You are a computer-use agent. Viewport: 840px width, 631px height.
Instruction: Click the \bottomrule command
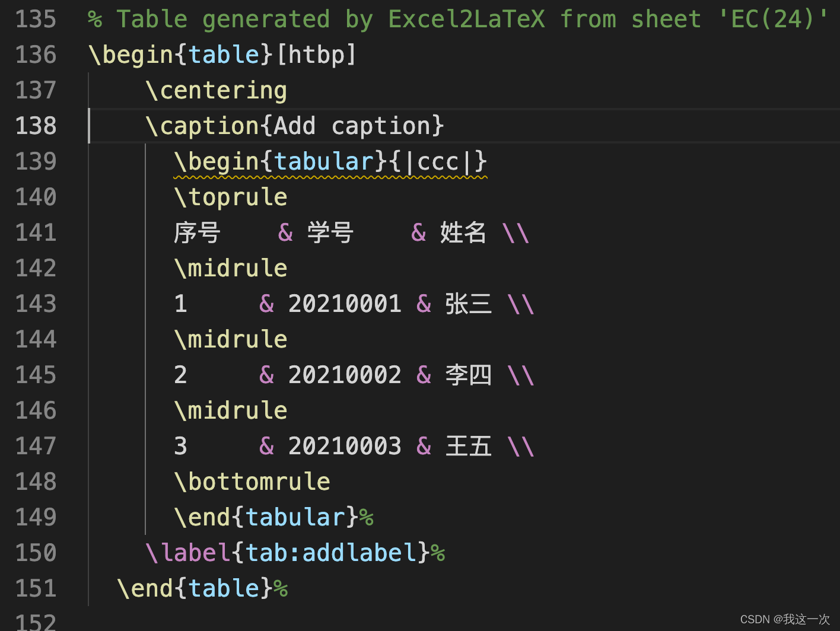pyautogui.click(x=252, y=482)
